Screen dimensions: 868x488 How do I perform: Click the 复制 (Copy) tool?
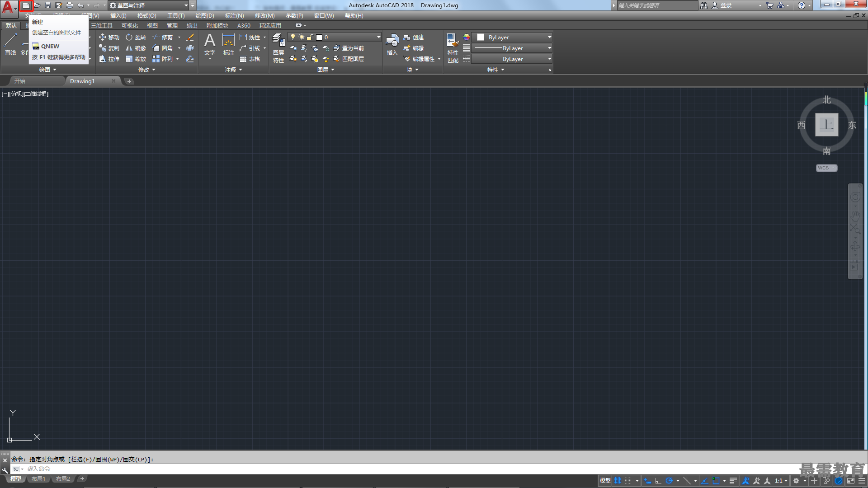tap(109, 48)
